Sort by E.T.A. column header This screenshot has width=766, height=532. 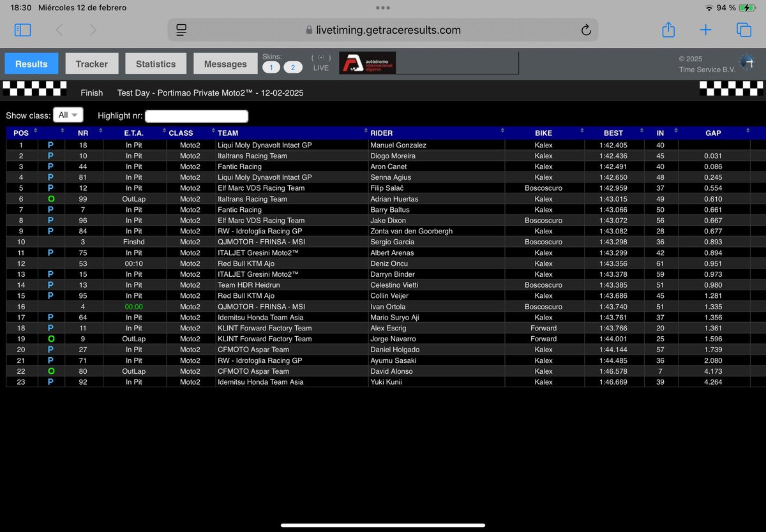[x=134, y=133]
